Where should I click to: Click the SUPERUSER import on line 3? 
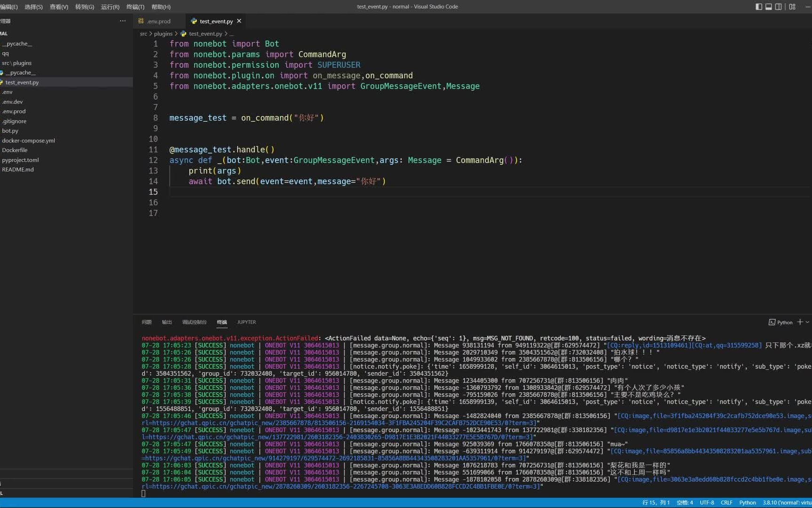(339, 65)
